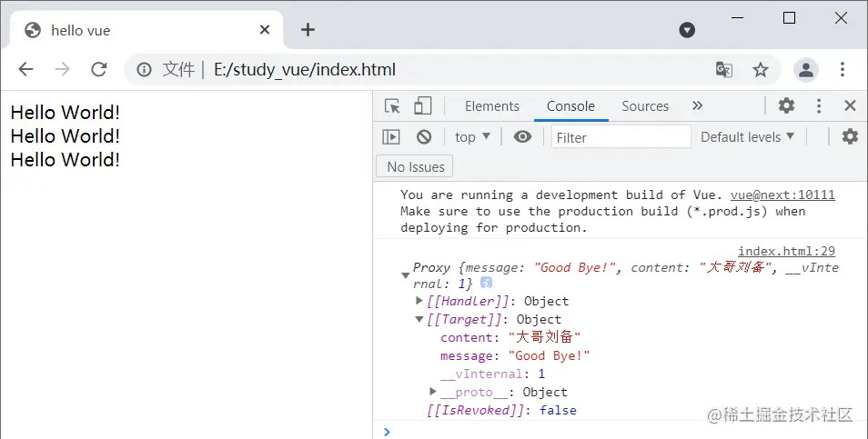Image resolution: width=868 pixels, height=439 pixels.
Task: Click the address bar URL text
Action: click(x=305, y=70)
